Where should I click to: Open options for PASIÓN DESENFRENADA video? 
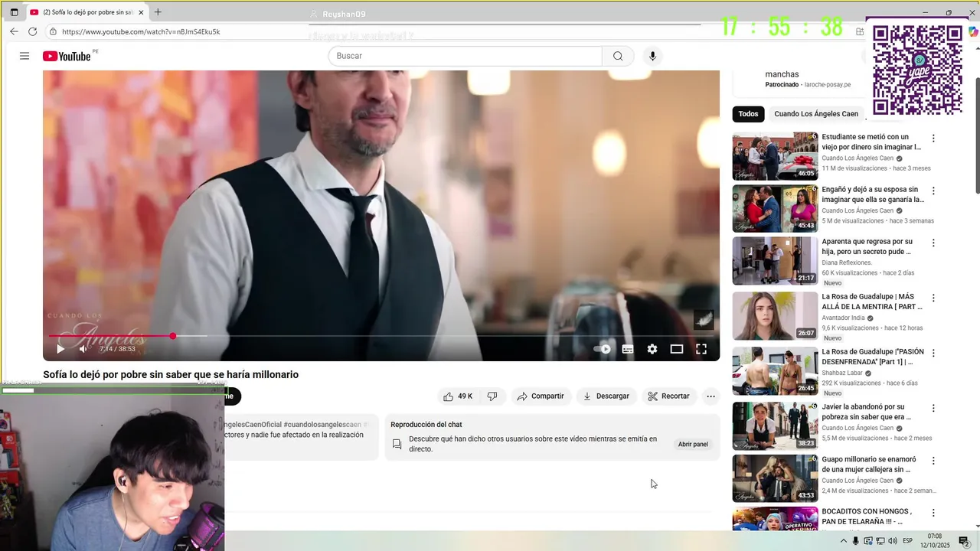(933, 353)
